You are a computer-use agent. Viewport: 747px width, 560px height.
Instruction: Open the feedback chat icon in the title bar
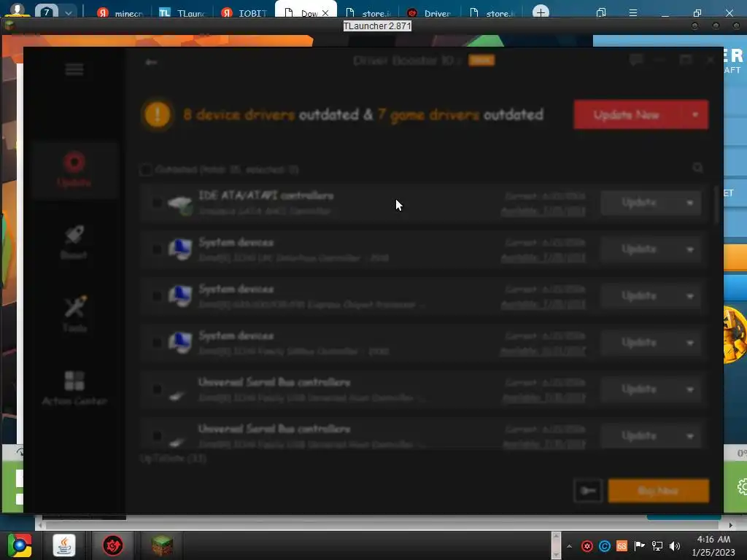pos(636,60)
